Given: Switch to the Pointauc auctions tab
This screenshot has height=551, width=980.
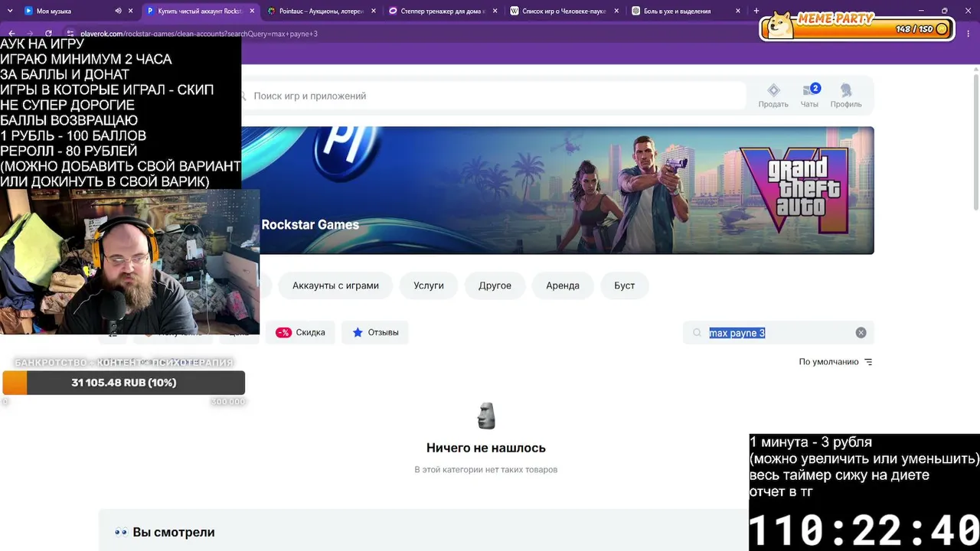Looking at the screenshot, I should (322, 11).
